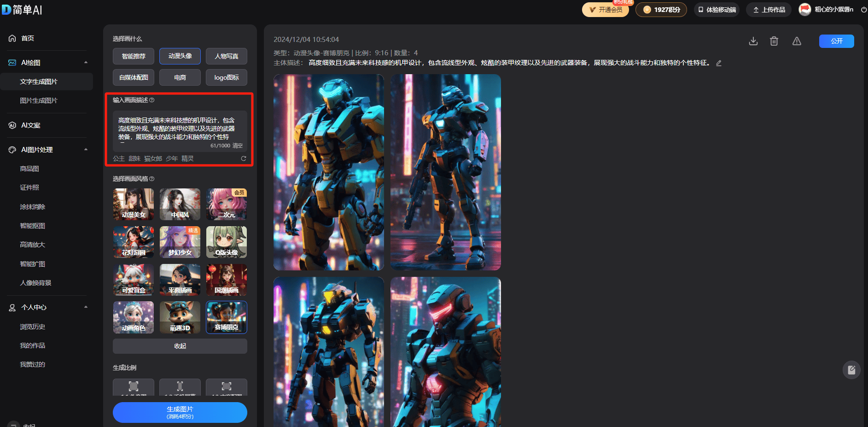Click the trash delete icon
This screenshot has width=868, height=427.
click(774, 41)
